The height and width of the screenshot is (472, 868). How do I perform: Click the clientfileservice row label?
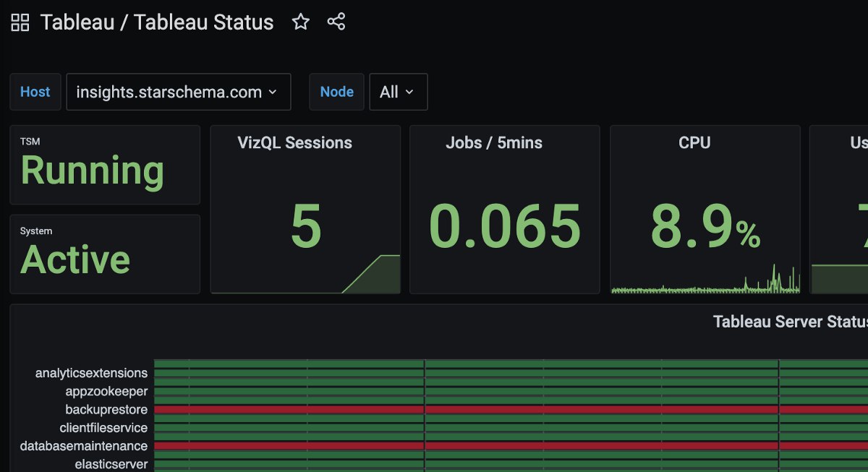point(103,428)
